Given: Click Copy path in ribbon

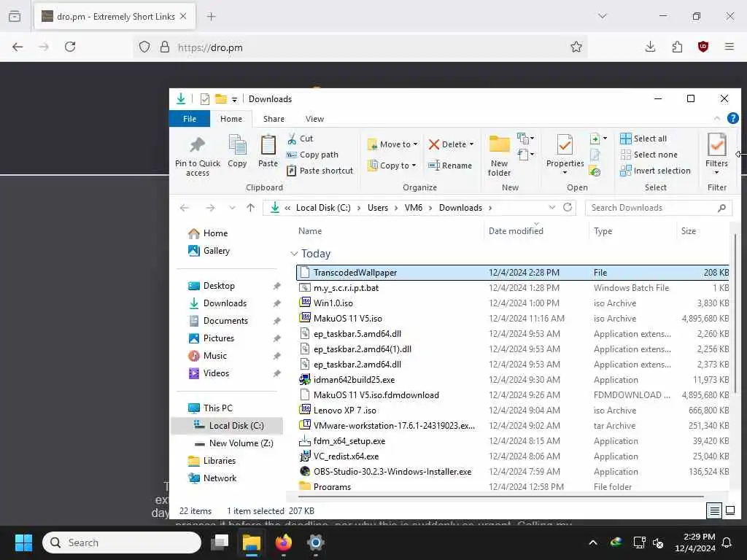Looking at the screenshot, I should pyautogui.click(x=312, y=155).
